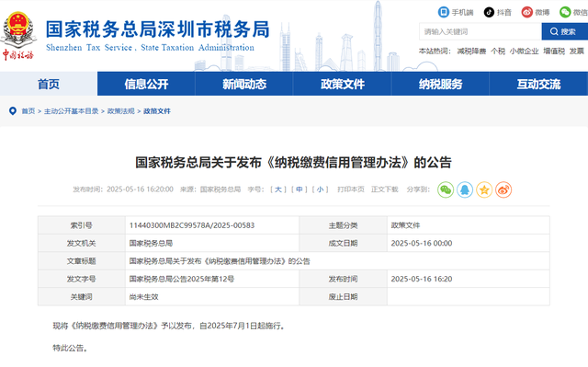Click the 搜索 search button

[x=564, y=31]
